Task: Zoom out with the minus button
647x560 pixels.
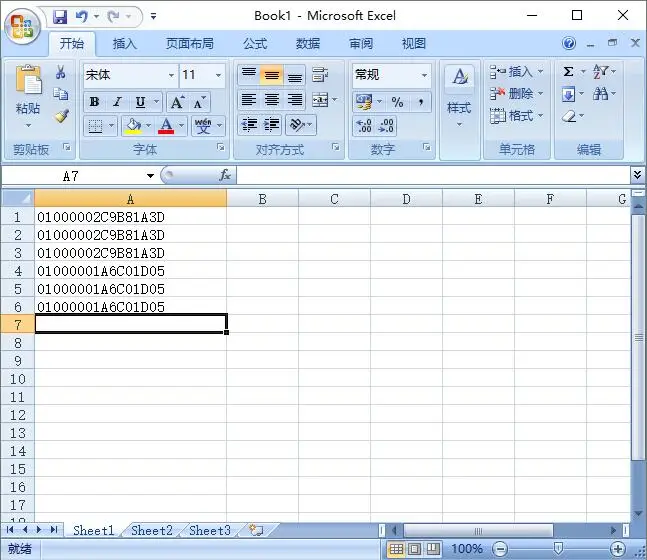Action: pyautogui.click(x=500, y=549)
